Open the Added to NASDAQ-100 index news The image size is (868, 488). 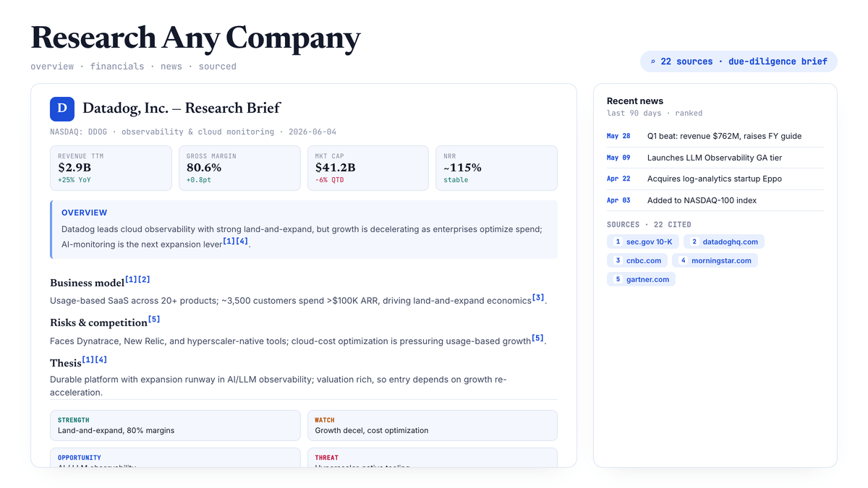715,200
